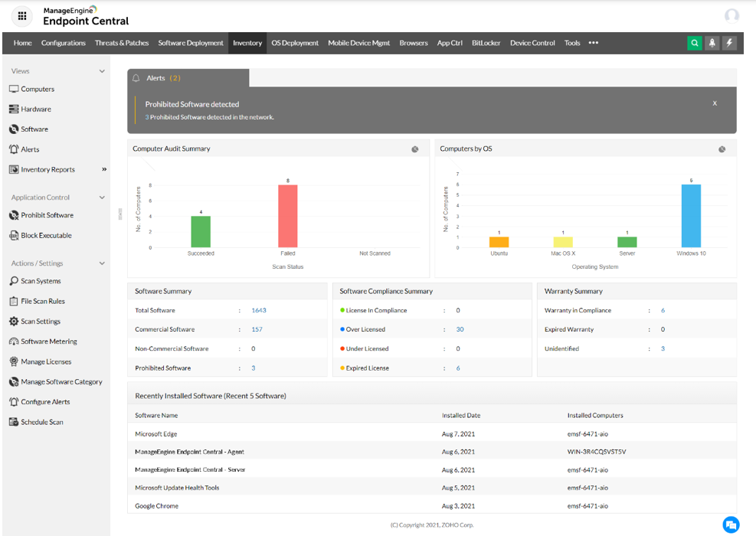Viewport: 756px width, 536px height.
Task: Select the Alerts (2) panel tab
Action: [188, 78]
